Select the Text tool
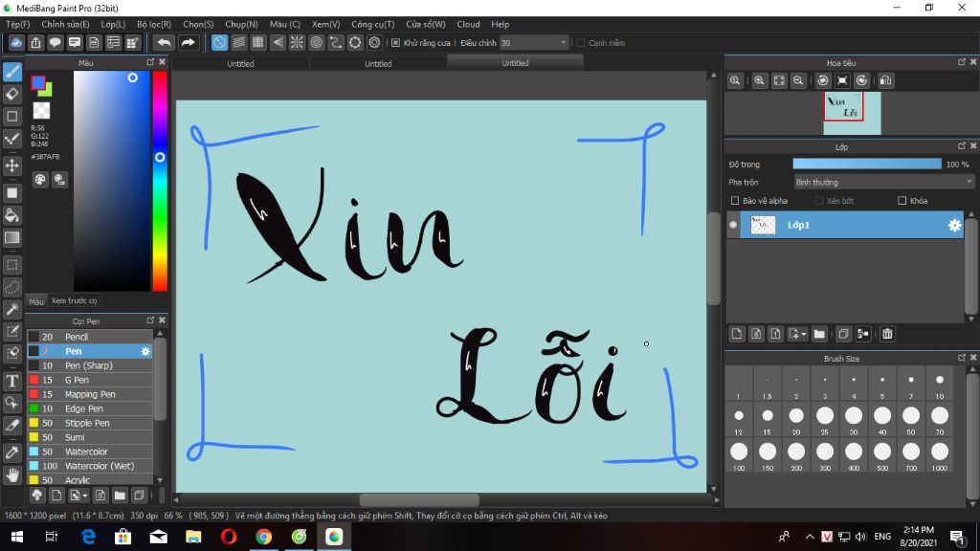This screenshot has width=980, height=551. click(x=12, y=381)
